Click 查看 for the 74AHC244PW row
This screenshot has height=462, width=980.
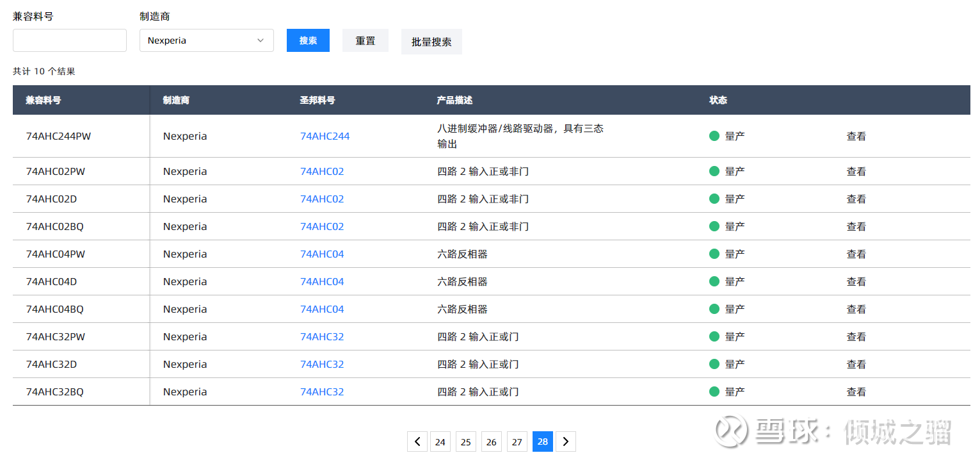(x=856, y=136)
